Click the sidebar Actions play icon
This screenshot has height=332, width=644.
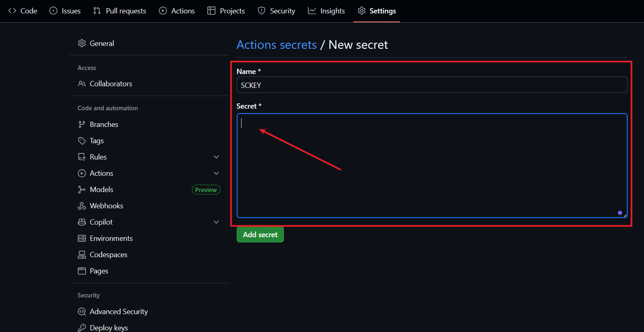[82, 173]
